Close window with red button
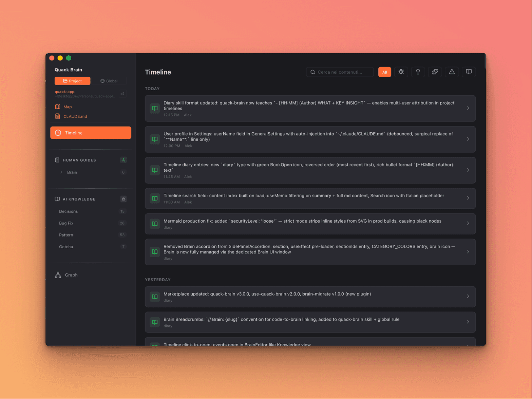 (52, 58)
